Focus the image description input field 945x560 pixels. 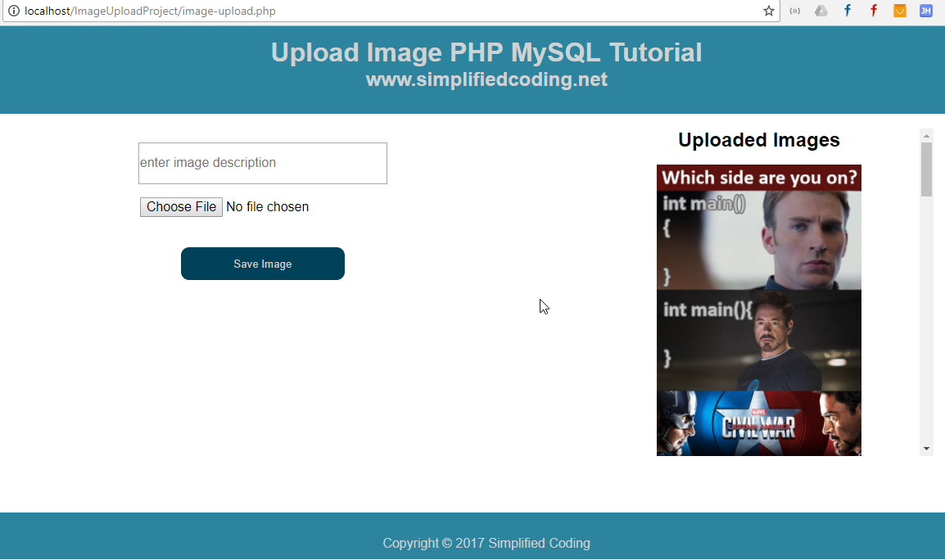click(262, 163)
